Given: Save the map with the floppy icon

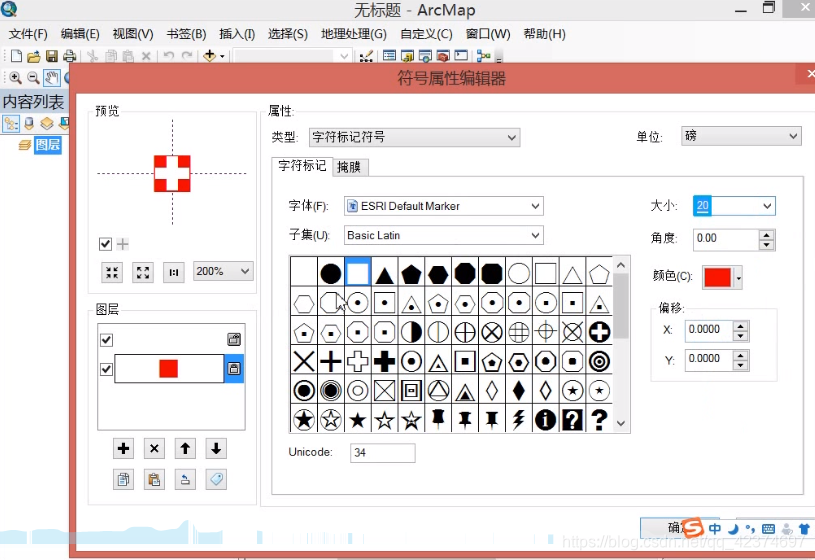Looking at the screenshot, I should coord(52,56).
